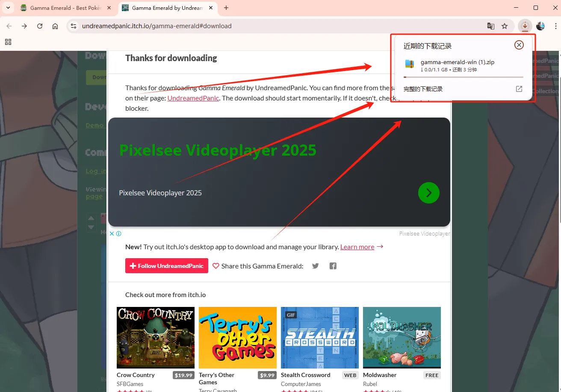The height and width of the screenshot is (392, 561).
Task: Go to the browser home page
Action: click(x=55, y=26)
